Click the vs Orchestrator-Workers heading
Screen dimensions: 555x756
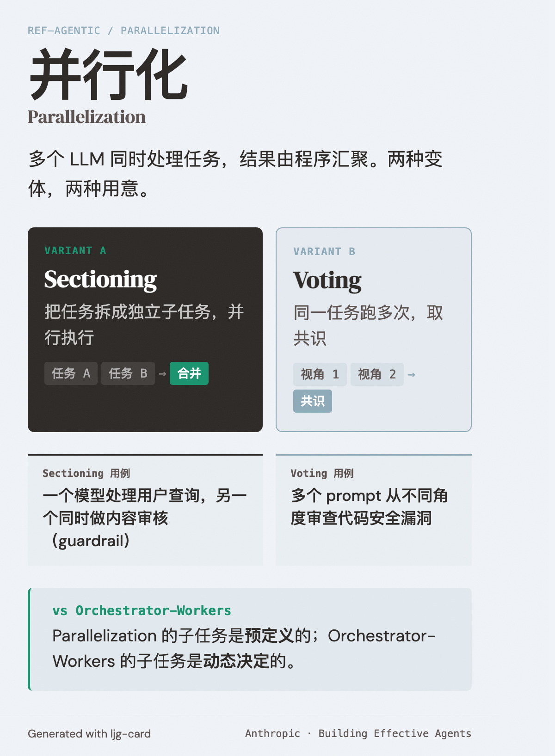coord(142,610)
